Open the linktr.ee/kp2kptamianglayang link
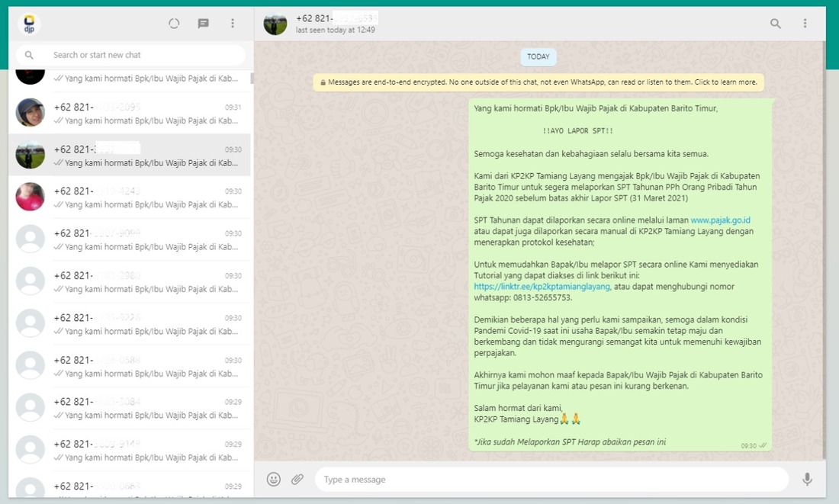 coord(542,287)
